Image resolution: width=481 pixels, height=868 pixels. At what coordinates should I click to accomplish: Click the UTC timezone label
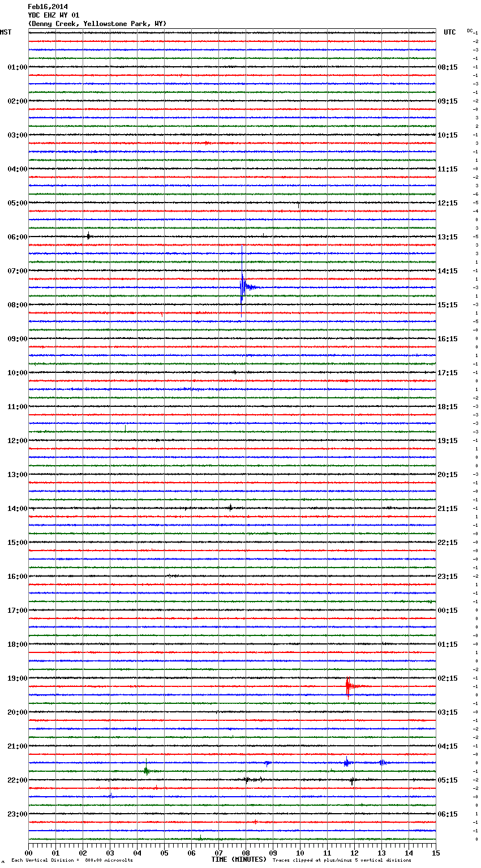(x=450, y=32)
